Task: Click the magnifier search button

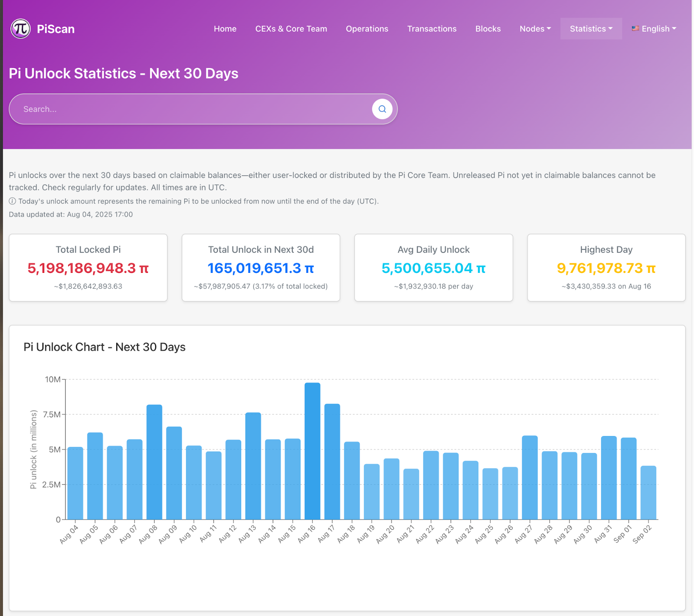Action: click(382, 109)
